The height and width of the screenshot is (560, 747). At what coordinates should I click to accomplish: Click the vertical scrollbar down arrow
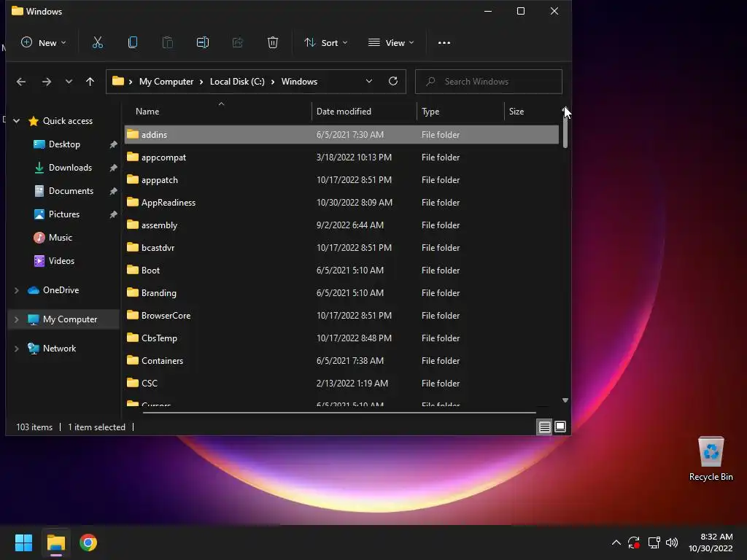pos(565,400)
